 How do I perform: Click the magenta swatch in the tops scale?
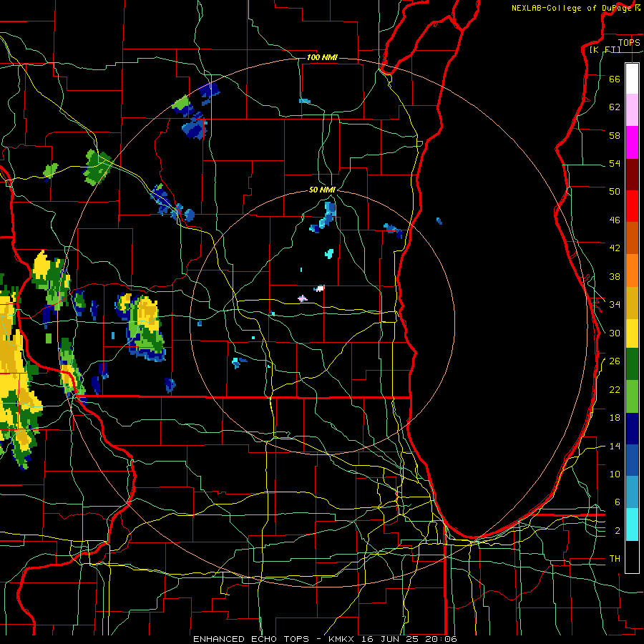(x=632, y=142)
